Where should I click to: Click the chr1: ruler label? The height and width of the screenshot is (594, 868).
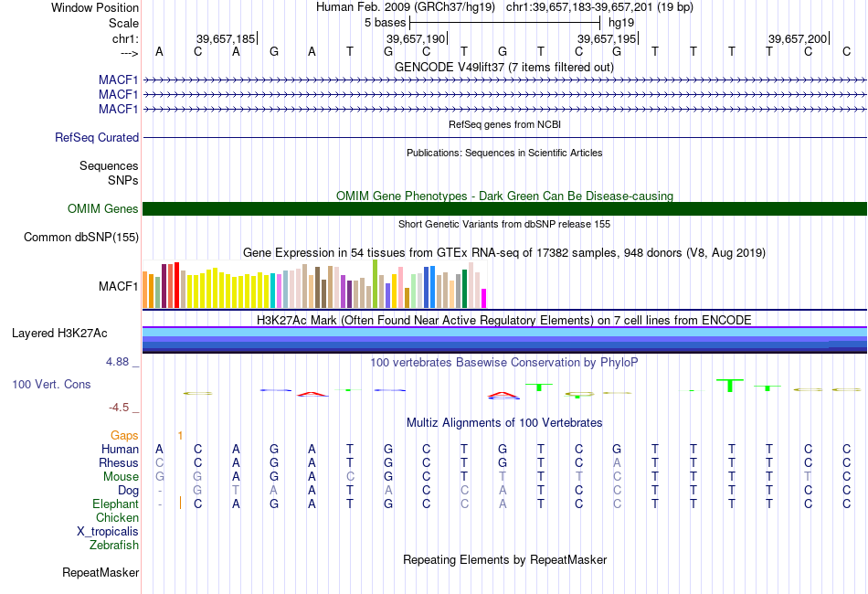pyautogui.click(x=125, y=38)
